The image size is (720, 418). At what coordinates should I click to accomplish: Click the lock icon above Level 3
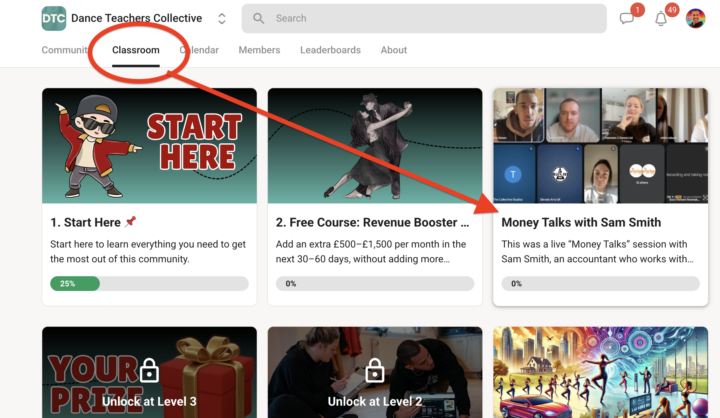[149, 370]
